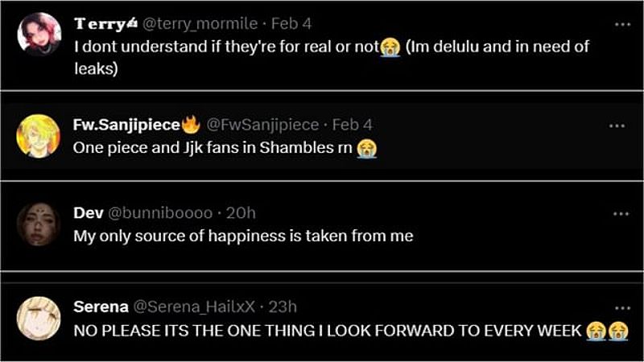Open more options on Dev's tweet
644x362 pixels.
pyautogui.click(x=621, y=213)
